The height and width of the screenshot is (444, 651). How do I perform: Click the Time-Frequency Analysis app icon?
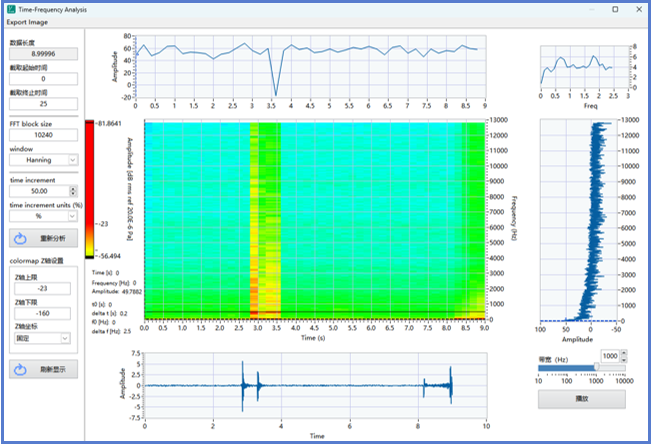tap(10, 9)
